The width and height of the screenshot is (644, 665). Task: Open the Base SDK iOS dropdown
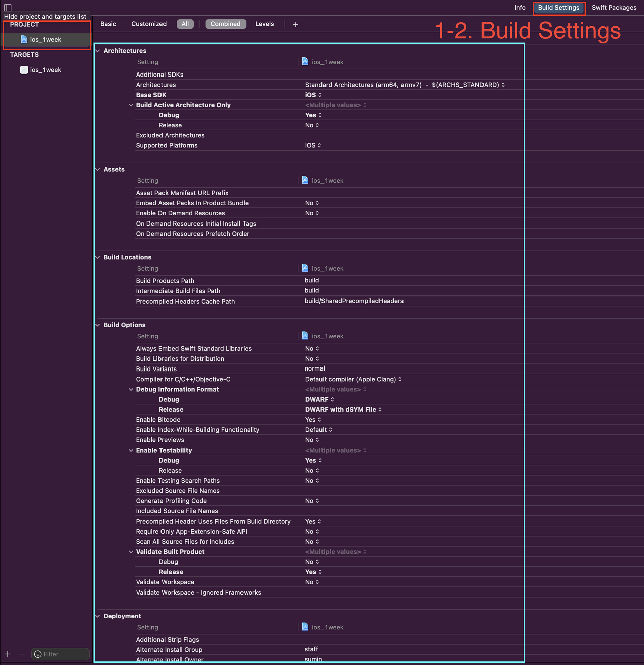(313, 95)
